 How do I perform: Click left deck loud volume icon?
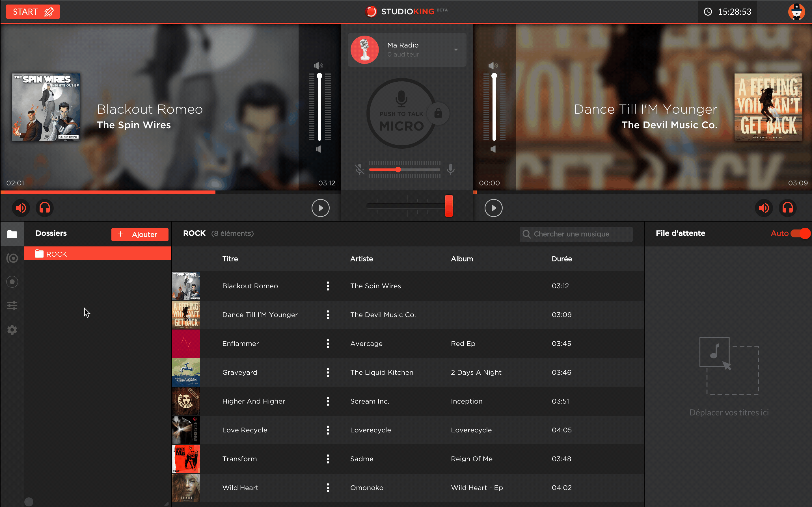(x=318, y=65)
